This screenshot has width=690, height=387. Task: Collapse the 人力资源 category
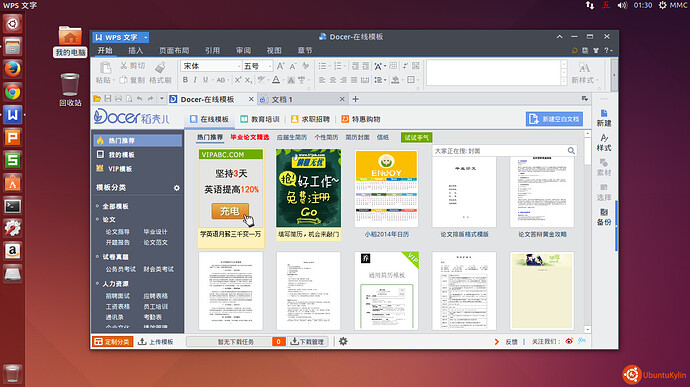pos(97,284)
